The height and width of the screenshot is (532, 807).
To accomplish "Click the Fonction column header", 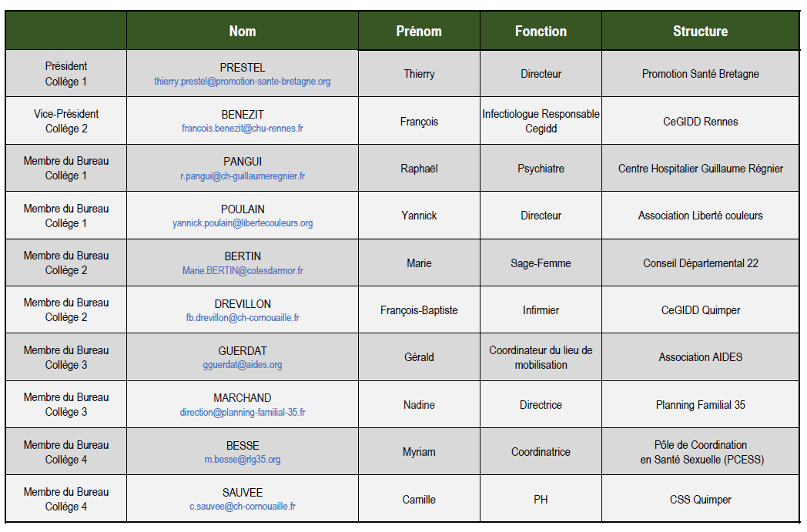I will [541, 31].
